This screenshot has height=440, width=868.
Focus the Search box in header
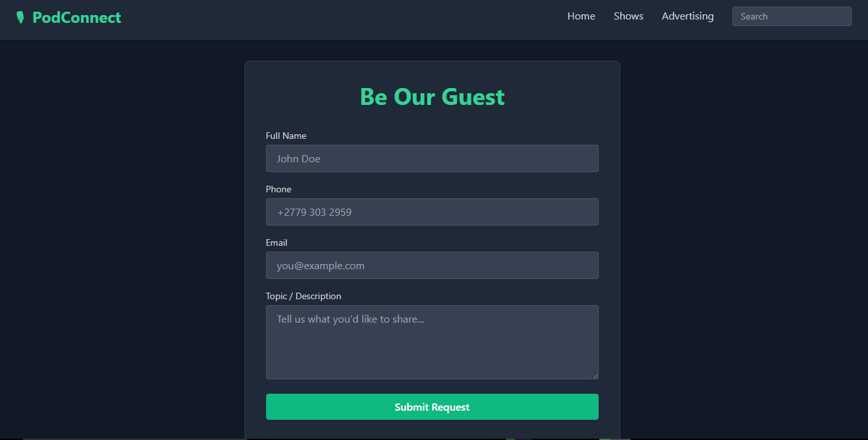[791, 16]
